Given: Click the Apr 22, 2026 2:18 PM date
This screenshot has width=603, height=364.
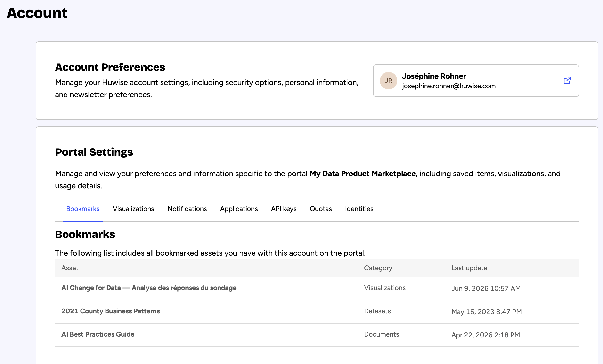Looking at the screenshot, I should click(486, 335).
